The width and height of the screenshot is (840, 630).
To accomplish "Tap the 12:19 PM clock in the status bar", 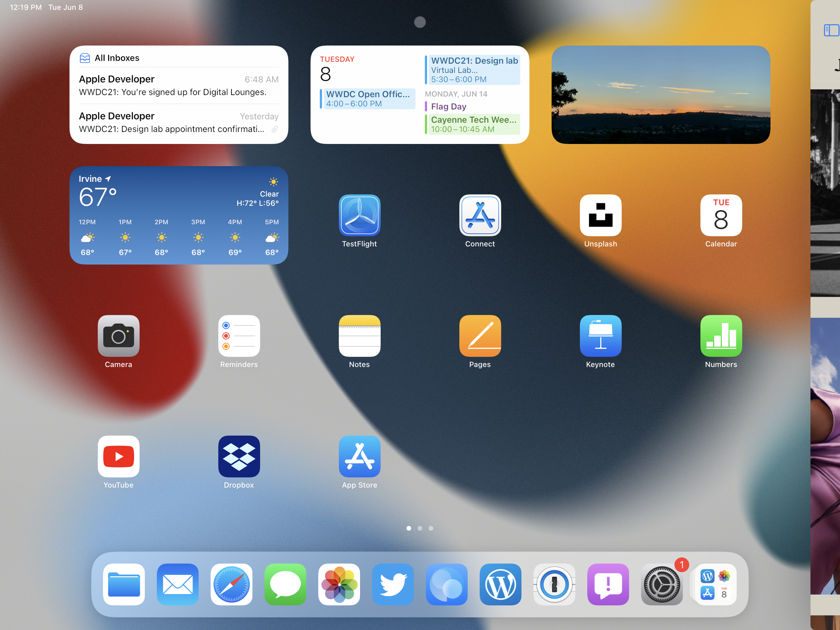I will 26,7.
